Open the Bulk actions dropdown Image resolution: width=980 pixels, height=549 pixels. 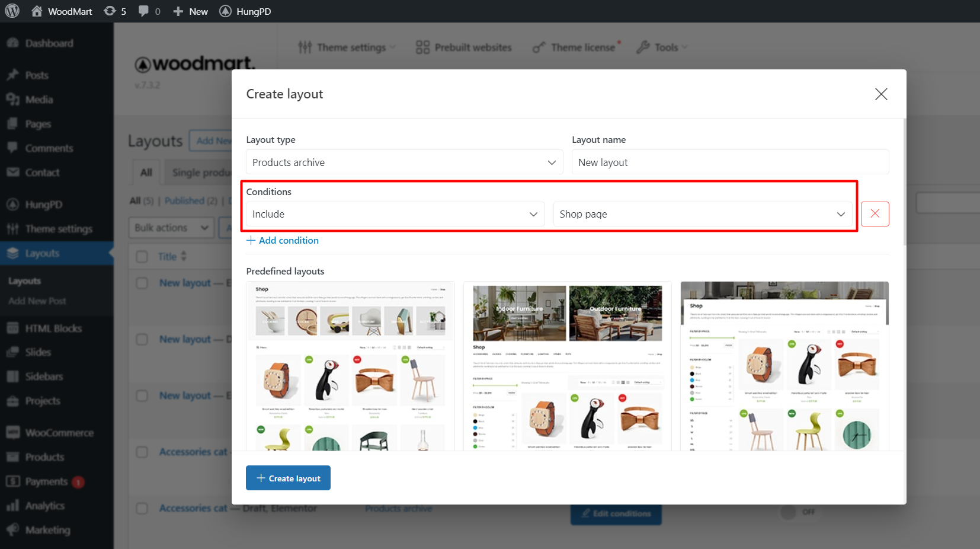(171, 228)
